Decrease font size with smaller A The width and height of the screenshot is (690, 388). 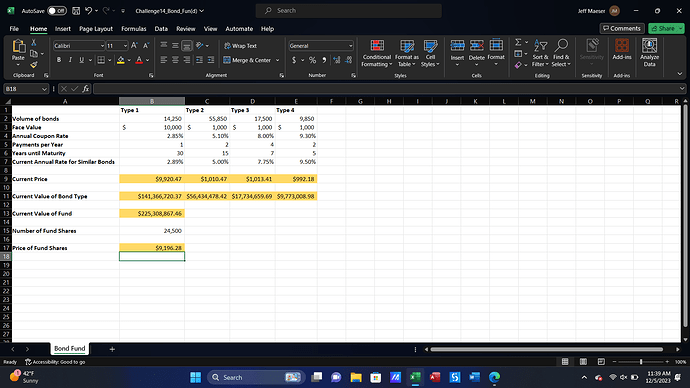(146, 45)
